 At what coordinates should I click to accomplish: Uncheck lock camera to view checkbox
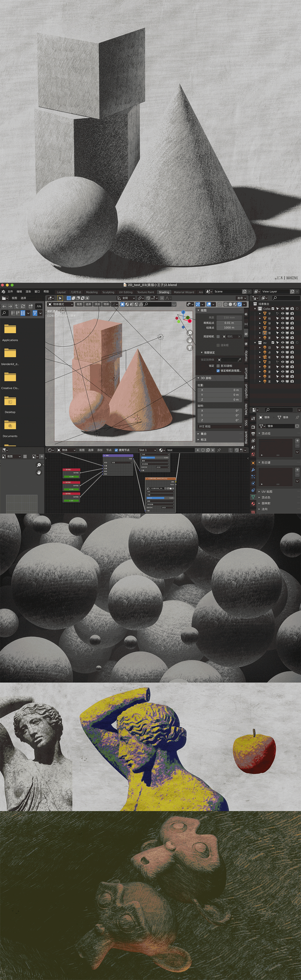[x=218, y=371]
